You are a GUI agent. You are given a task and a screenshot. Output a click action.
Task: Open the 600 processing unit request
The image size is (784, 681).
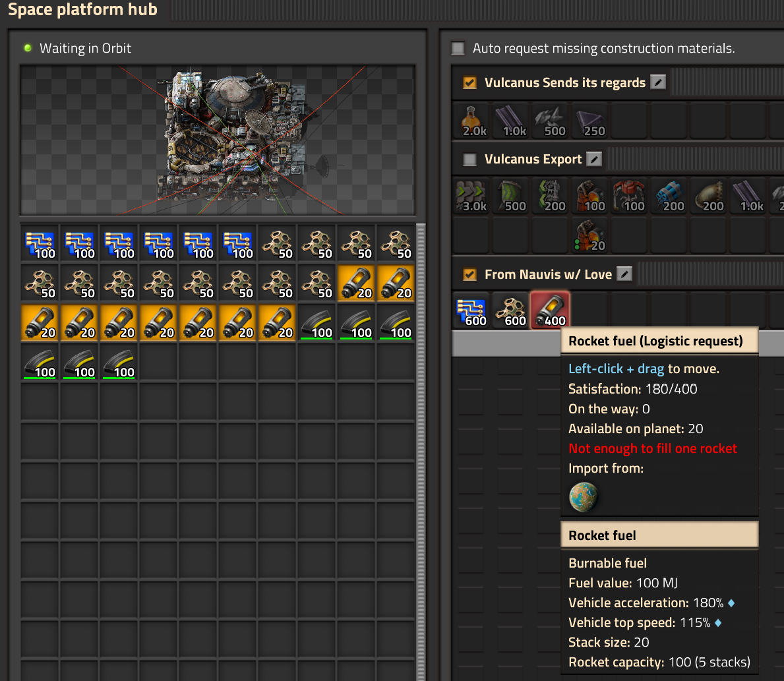point(471,311)
